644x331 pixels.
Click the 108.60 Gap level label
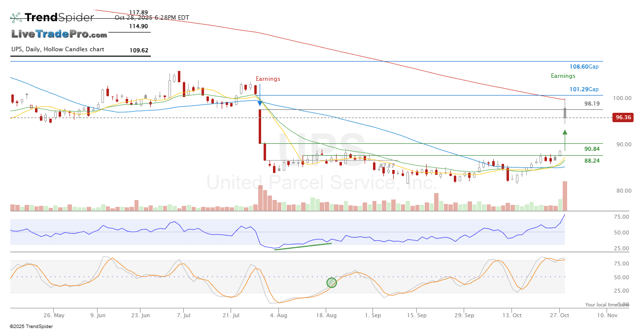tap(584, 66)
